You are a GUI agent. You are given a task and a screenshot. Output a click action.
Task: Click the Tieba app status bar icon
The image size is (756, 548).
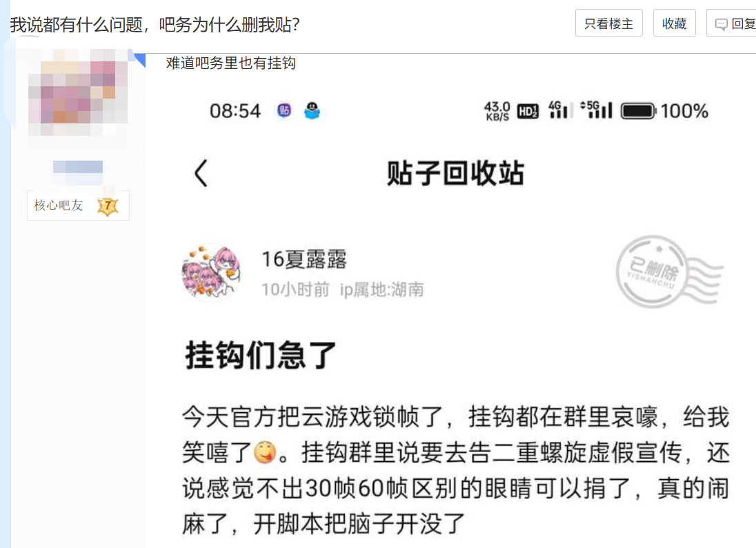pos(284,111)
